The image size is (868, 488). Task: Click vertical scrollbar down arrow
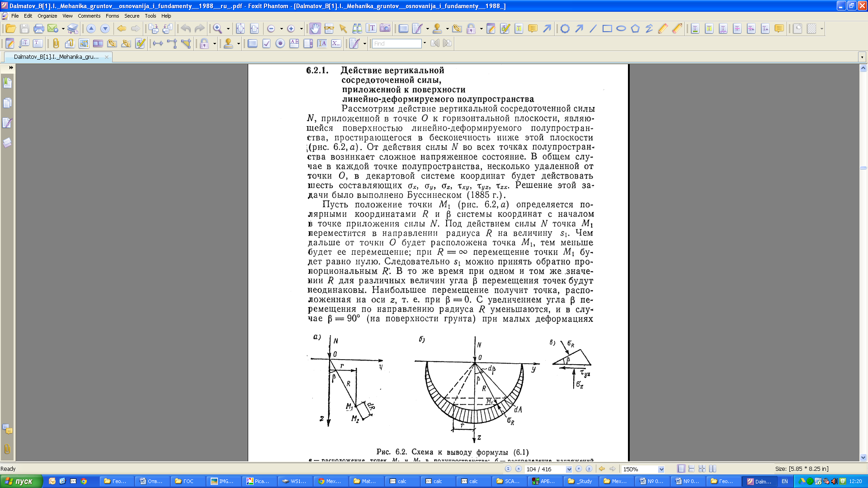pyautogui.click(x=863, y=457)
